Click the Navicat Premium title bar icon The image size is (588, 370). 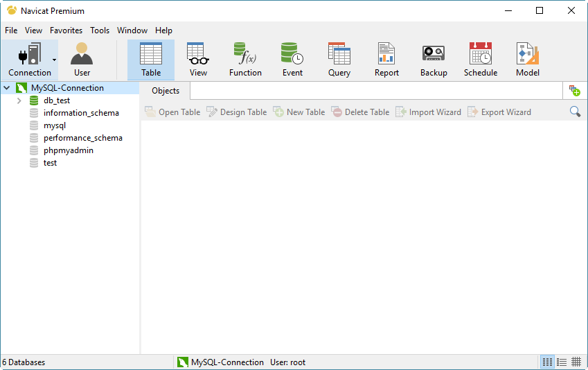click(12, 10)
